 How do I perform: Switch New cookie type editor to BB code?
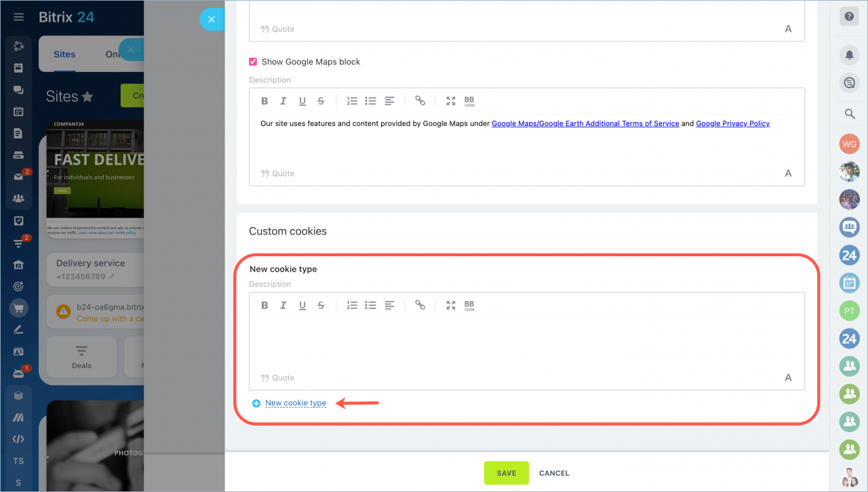pyautogui.click(x=469, y=306)
